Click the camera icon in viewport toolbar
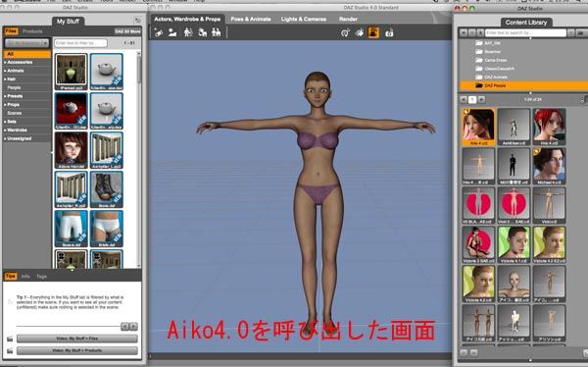The image size is (588, 367). [x=389, y=33]
